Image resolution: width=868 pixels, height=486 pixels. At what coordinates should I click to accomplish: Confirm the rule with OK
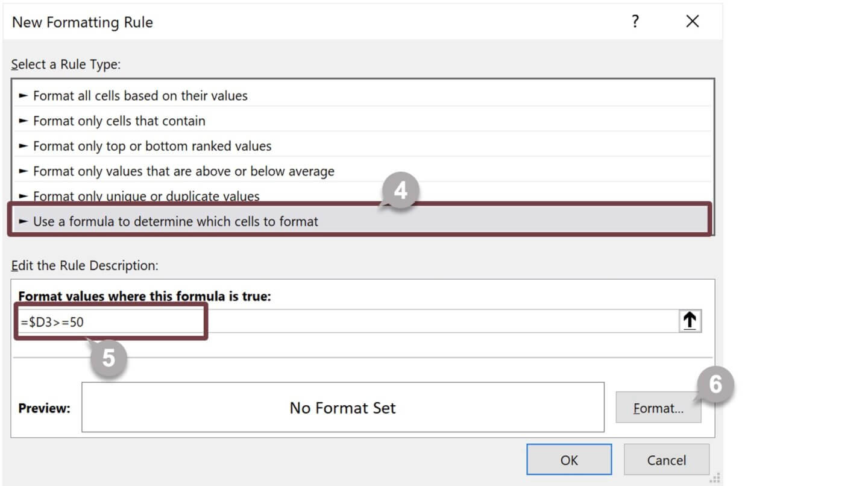pos(568,459)
